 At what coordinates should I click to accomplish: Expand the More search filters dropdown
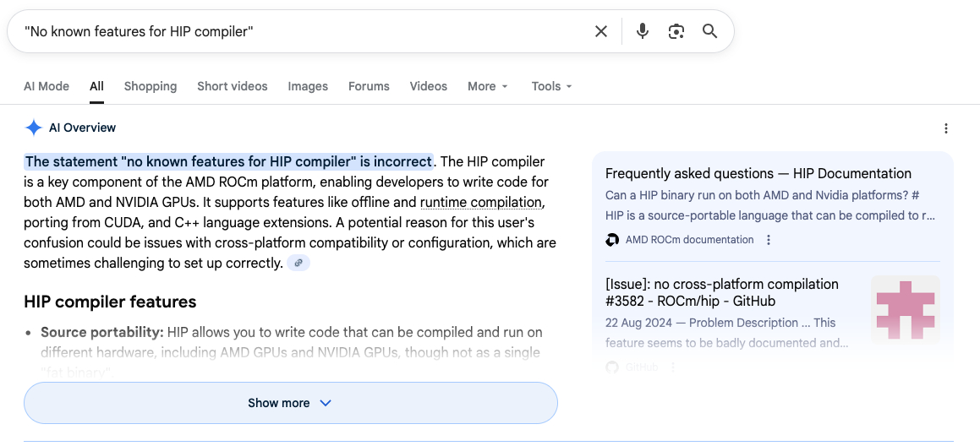488,86
